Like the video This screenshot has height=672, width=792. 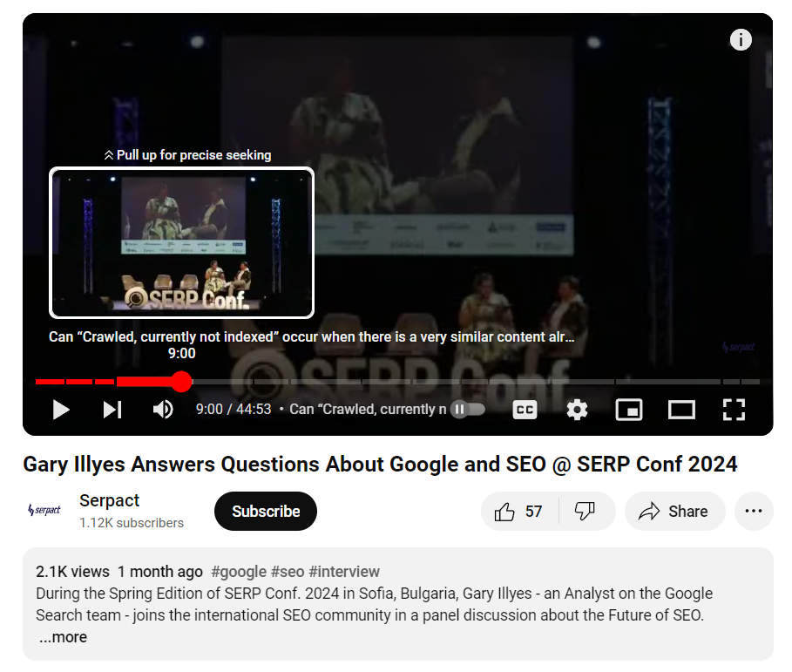[x=519, y=512]
